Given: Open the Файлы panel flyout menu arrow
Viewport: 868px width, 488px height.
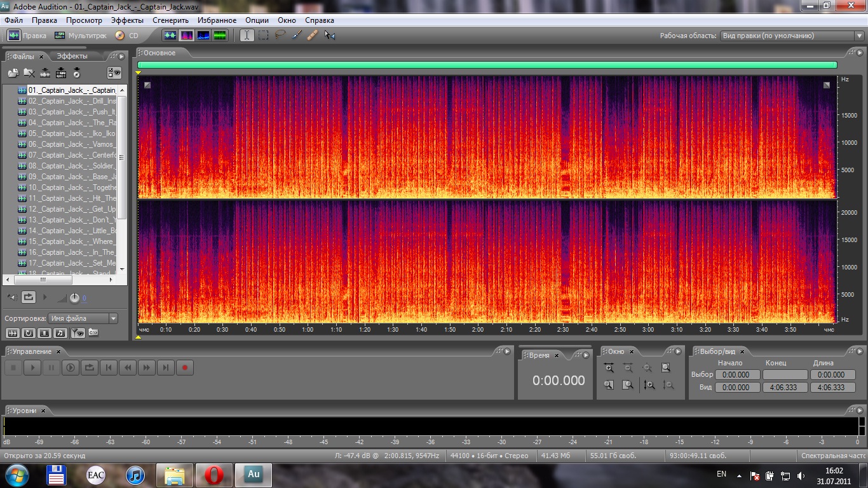Looking at the screenshot, I should click(x=122, y=56).
